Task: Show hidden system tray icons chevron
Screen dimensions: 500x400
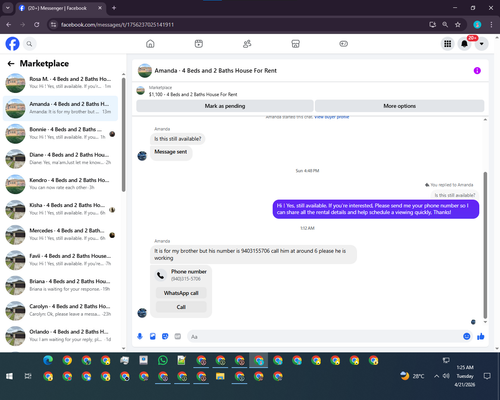Action: coord(436,376)
